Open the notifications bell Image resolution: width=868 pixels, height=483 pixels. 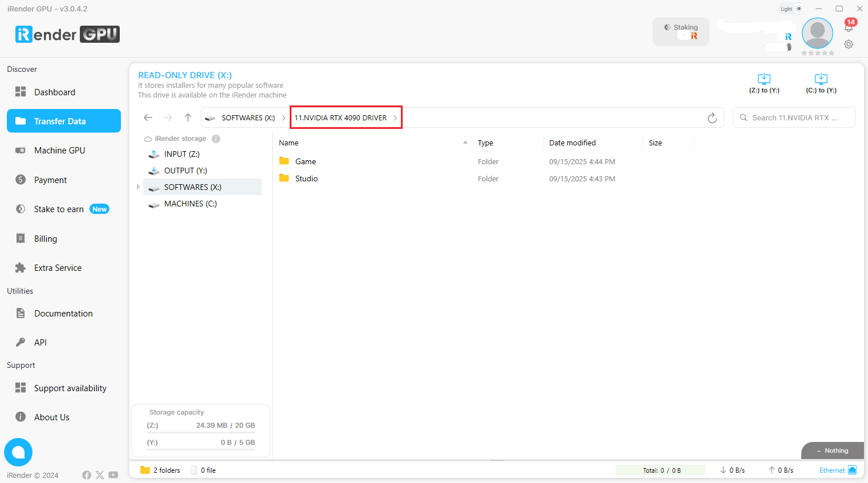[x=848, y=27]
